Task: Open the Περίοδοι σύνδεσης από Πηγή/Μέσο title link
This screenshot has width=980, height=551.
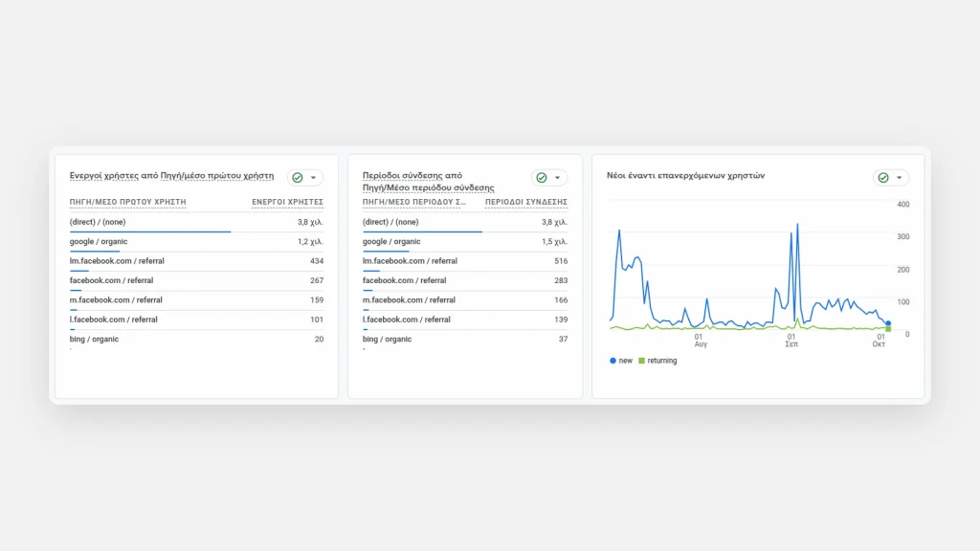Action: (428, 181)
